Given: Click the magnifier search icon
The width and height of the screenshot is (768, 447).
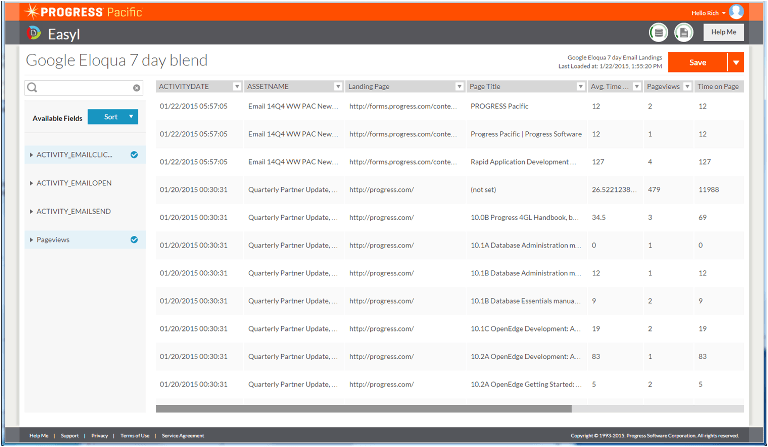Looking at the screenshot, I should (34, 88).
